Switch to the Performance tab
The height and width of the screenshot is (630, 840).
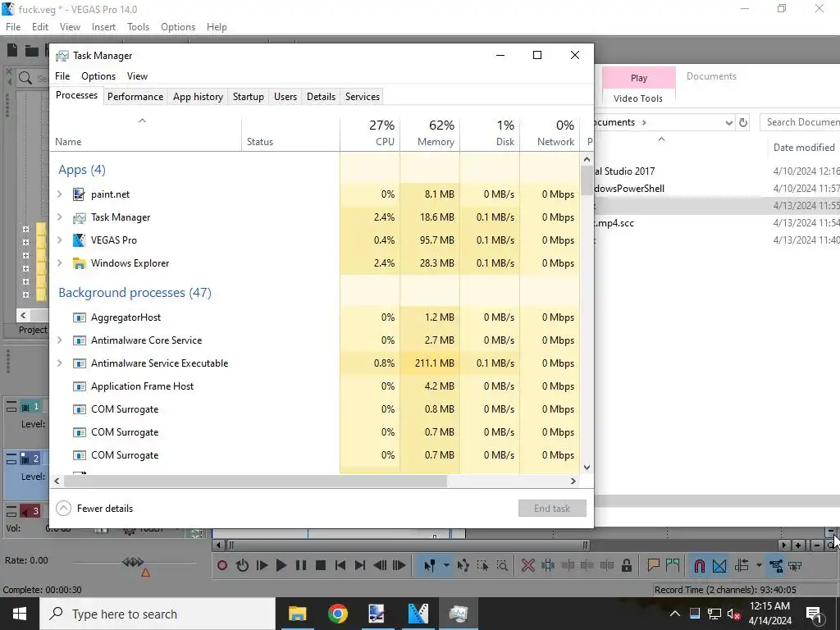135,97
